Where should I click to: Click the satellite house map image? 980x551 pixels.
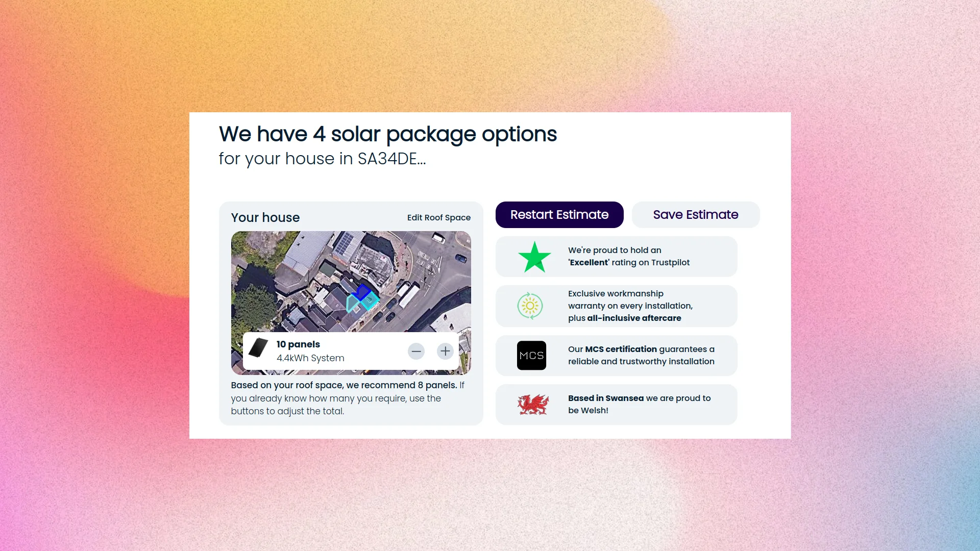coord(306,275)
